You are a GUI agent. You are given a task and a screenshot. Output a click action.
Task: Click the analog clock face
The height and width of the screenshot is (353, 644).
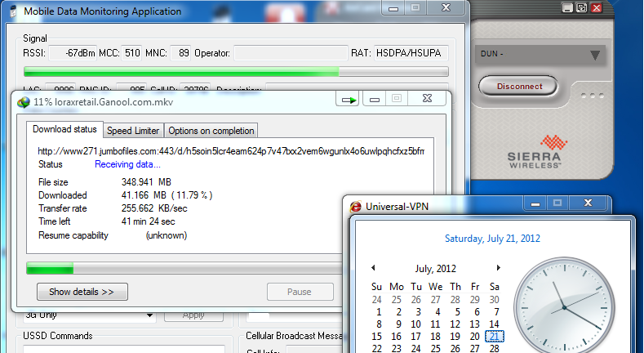564,306
